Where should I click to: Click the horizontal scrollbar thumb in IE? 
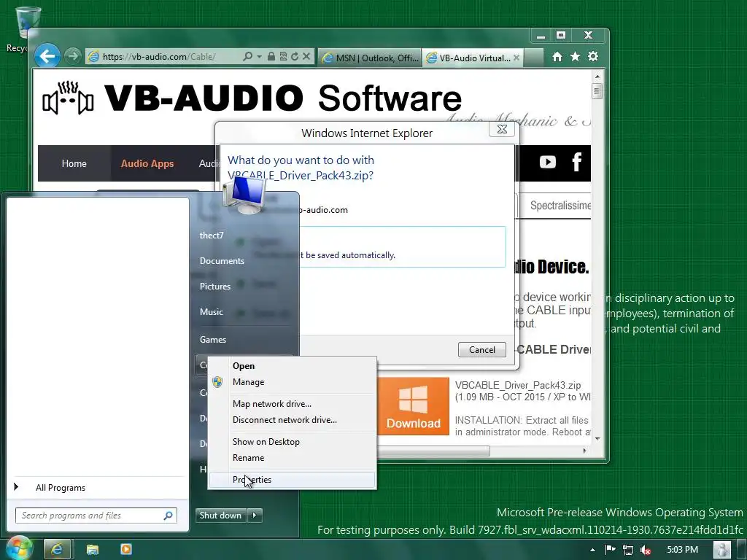(x=435, y=451)
